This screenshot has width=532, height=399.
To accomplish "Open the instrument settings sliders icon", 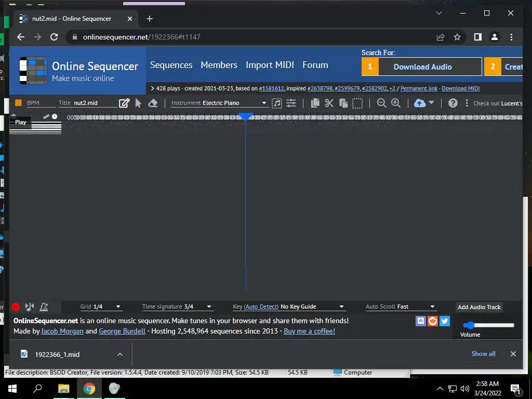I will pyautogui.click(x=291, y=103).
